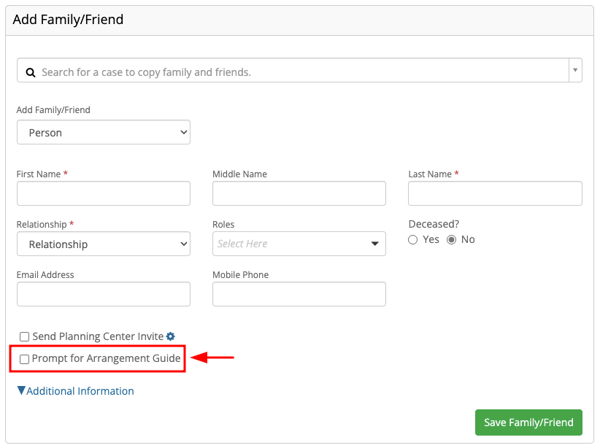Enable Send Planning Center Invite checkbox

click(x=25, y=337)
